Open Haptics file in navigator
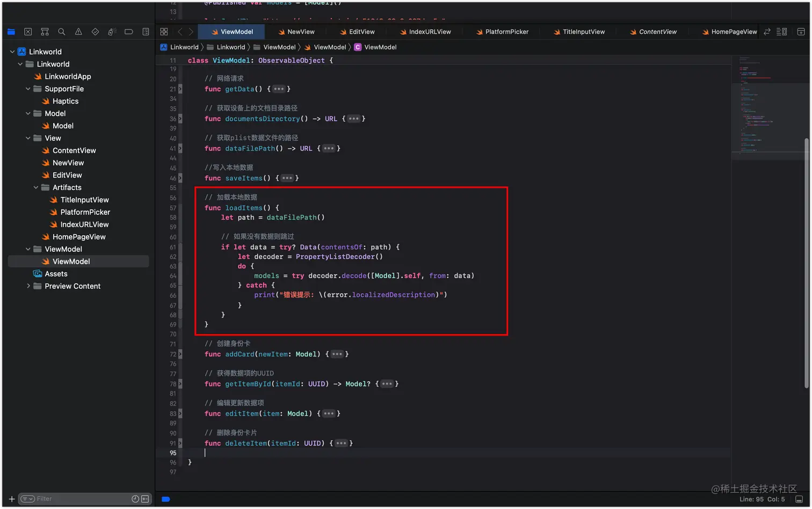 point(66,101)
